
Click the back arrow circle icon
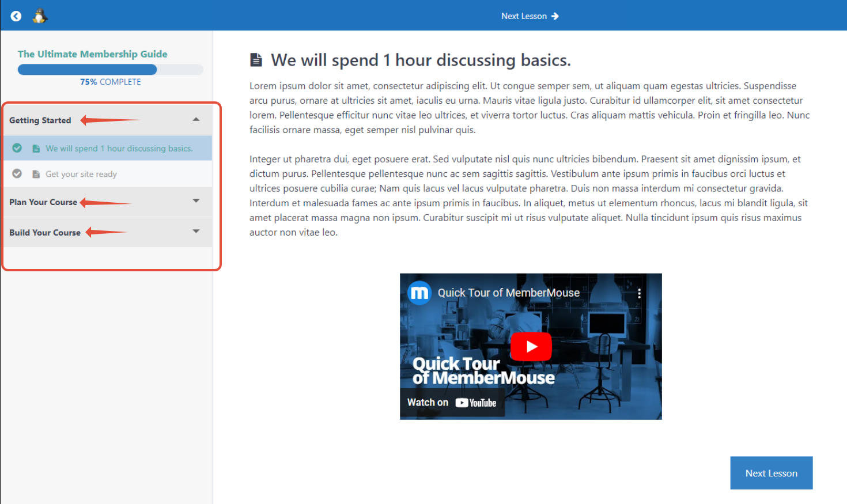pyautogui.click(x=16, y=16)
